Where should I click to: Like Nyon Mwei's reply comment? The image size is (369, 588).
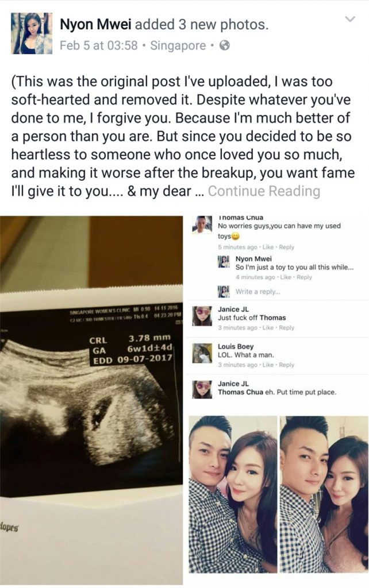coord(285,277)
